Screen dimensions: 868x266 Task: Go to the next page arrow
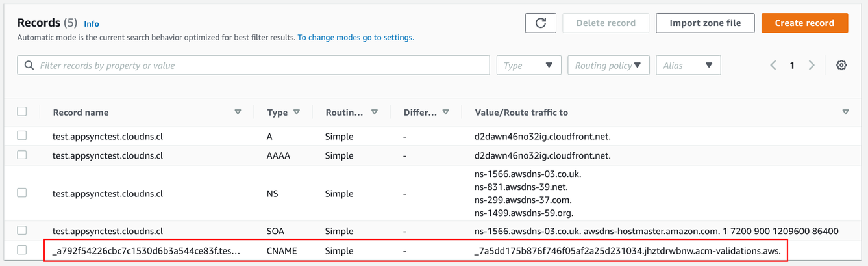coord(811,65)
